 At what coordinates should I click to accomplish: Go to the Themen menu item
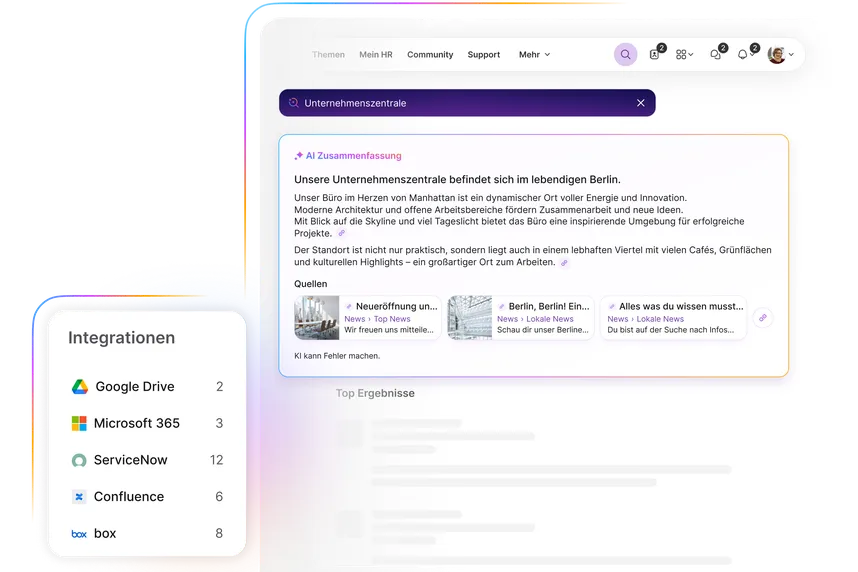pyautogui.click(x=328, y=55)
